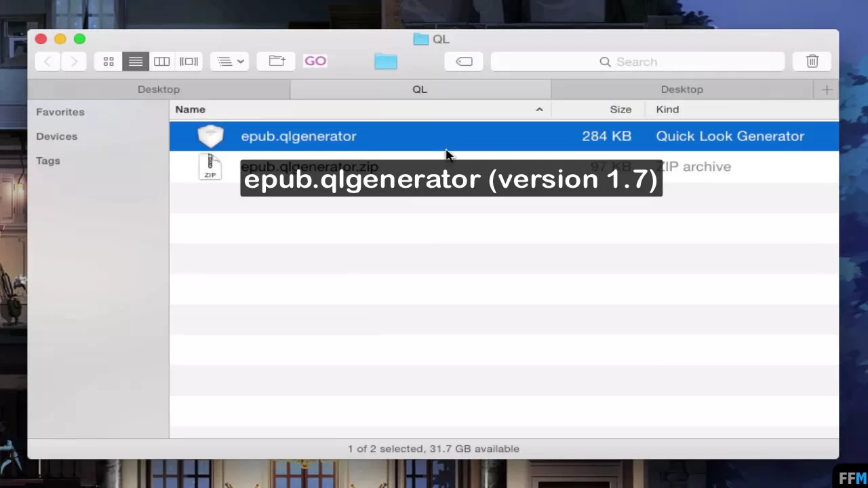Close the Finder window
Image resolution: width=868 pixels, height=488 pixels.
[x=41, y=39]
